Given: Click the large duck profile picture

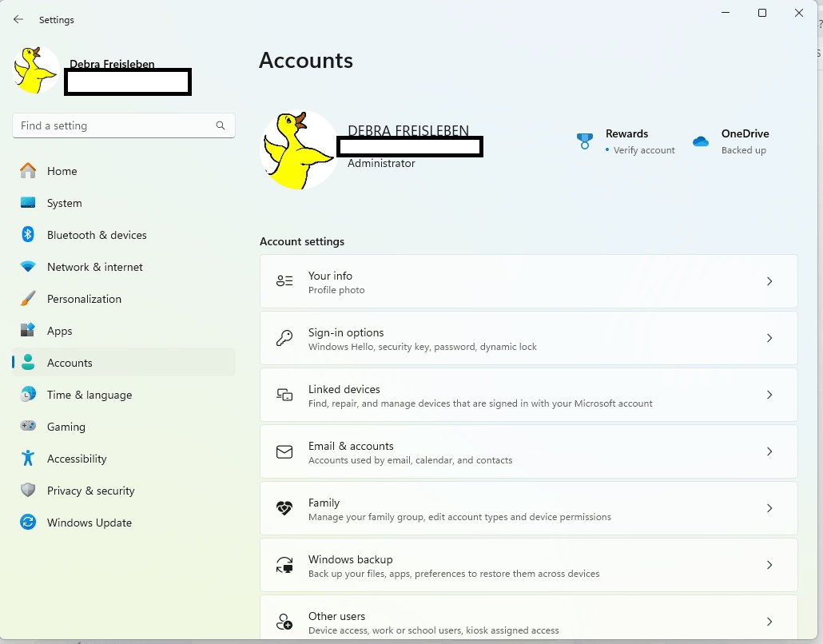Looking at the screenshot, I should pos(299,149).
